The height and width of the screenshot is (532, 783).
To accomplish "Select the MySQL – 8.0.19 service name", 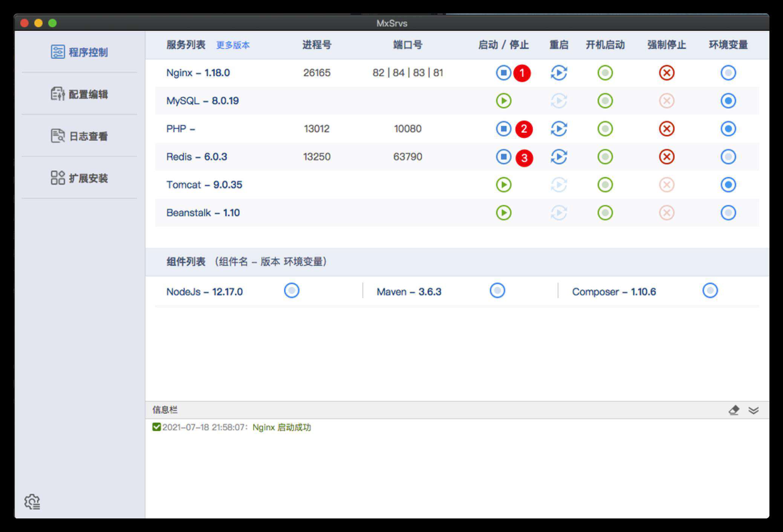I will 203,101.
